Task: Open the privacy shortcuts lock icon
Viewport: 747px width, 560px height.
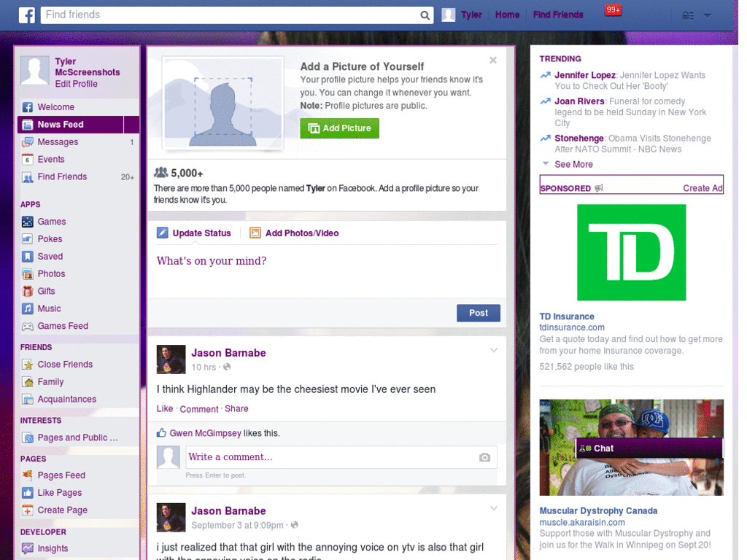Action: [x=687, y=15]
